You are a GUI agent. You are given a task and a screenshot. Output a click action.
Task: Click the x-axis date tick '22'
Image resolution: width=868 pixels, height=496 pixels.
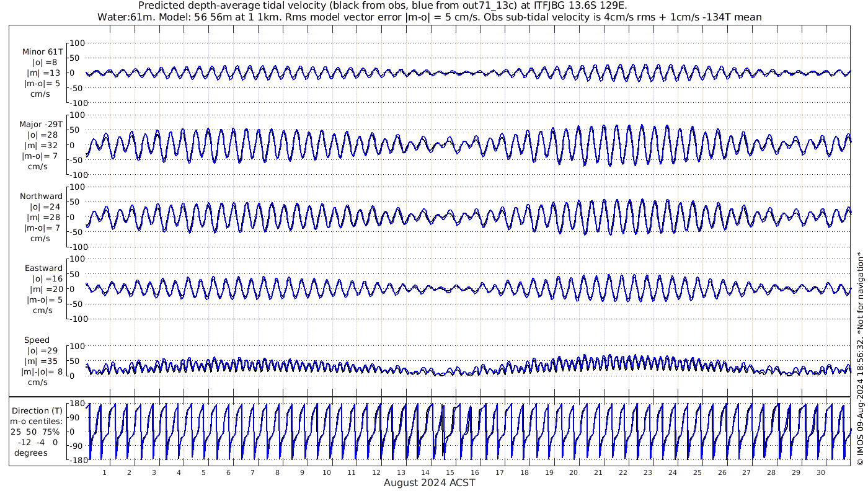[x=623, y=472]
